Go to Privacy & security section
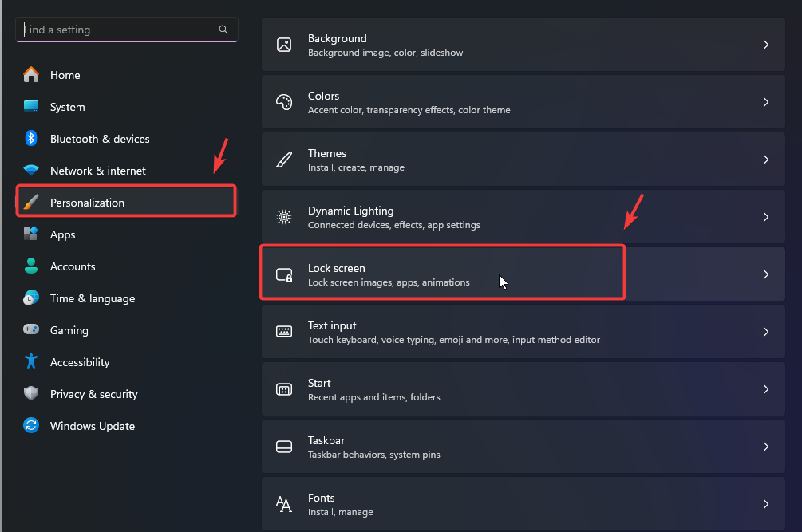 (93, 394)
